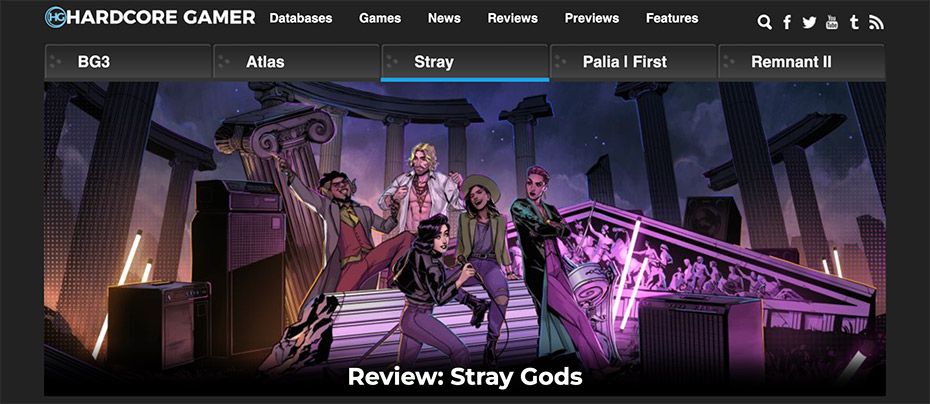Open the Features menu
The image size is (930, 404).
coord(672,18)
